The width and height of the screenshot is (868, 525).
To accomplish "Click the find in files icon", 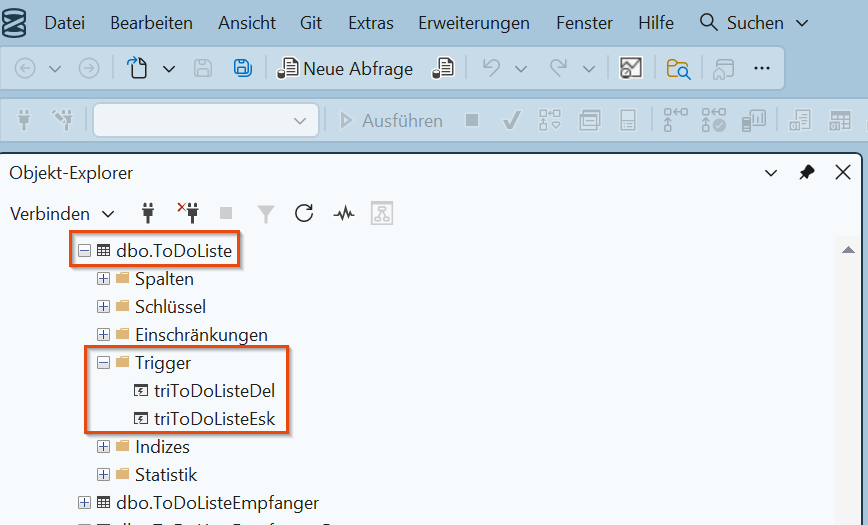I will click(678, 69).
